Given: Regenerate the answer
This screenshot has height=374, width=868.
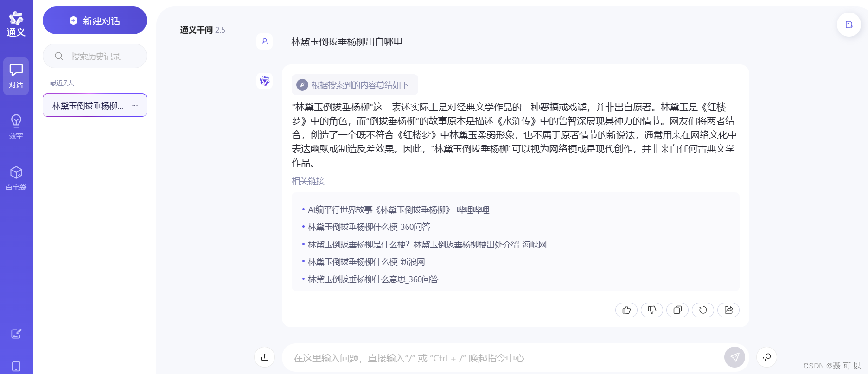Looking at the screenshot, I should coord(703,310).
